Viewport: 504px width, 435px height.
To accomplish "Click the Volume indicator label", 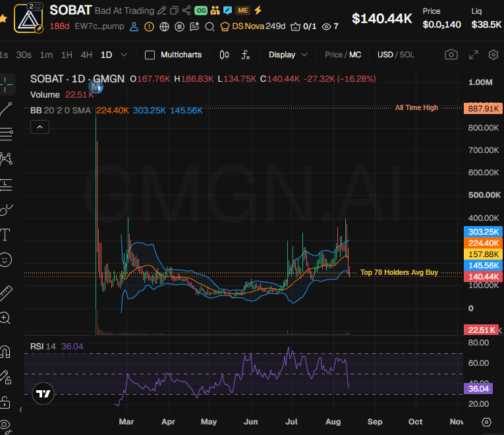I will pos(45,95).
